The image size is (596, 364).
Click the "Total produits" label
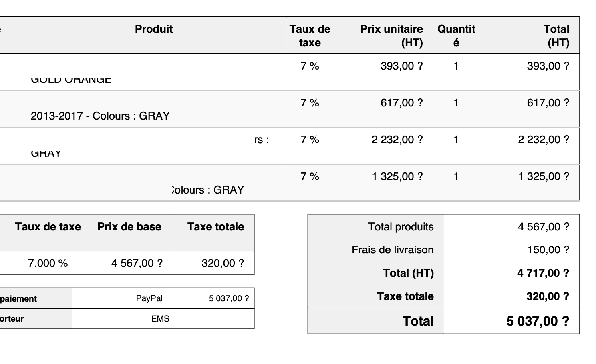[x=401, y=227]
